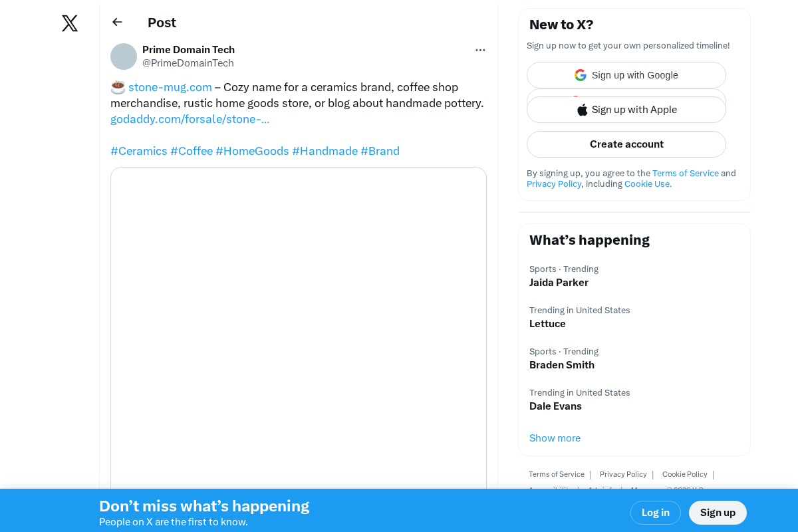The height and width of the screenshot is (532, 798).
Task: Open the post options ellipsis menu
Action: (480, 50)
